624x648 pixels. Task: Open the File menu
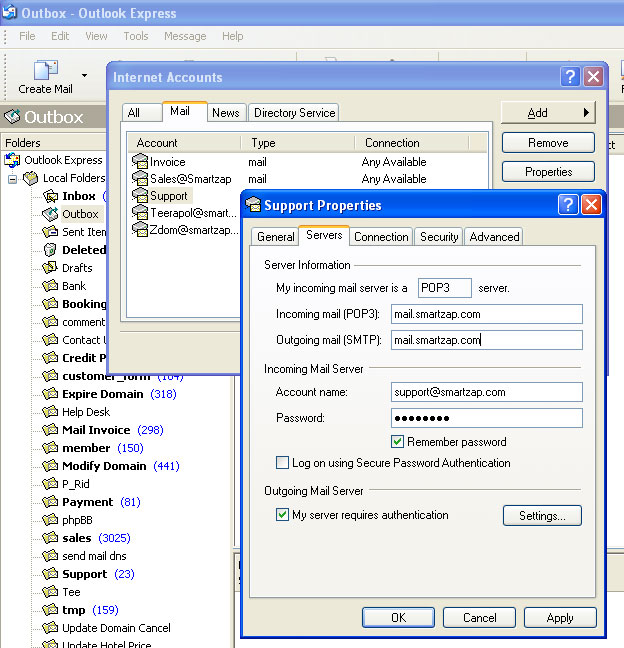(27, 36)
